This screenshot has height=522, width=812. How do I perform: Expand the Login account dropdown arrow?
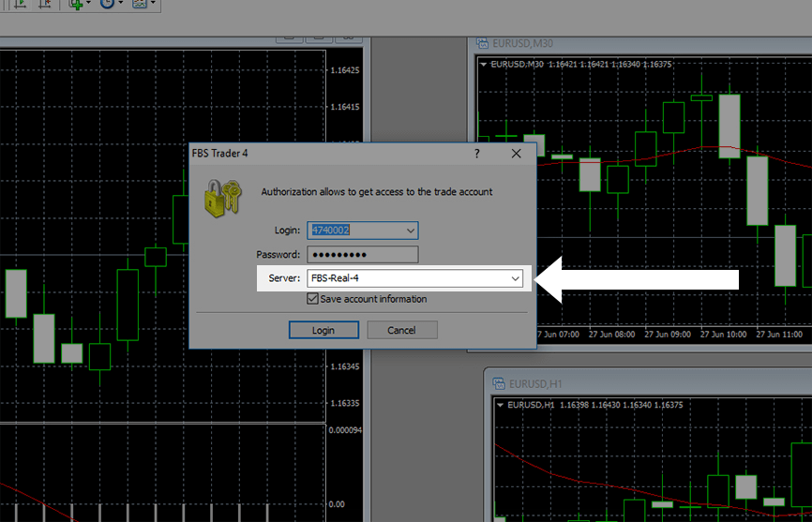[410, 231]
